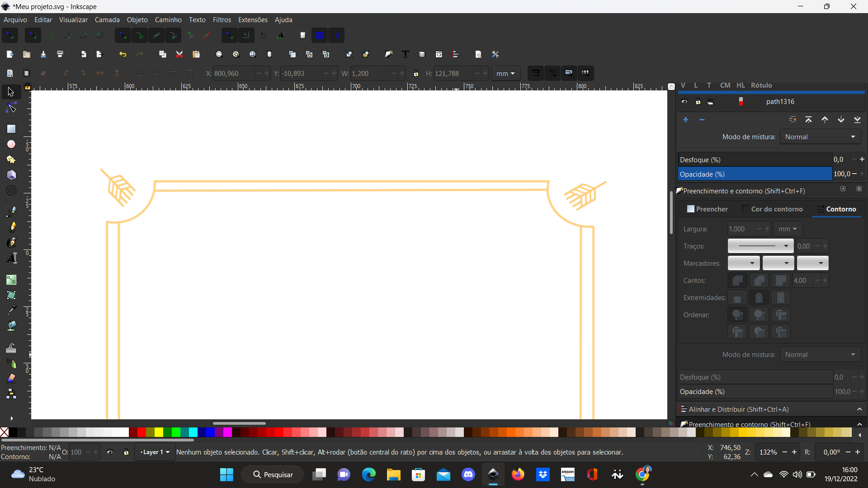Select the rectangle draw tool
868x488 pixels.
coord(11,129)
